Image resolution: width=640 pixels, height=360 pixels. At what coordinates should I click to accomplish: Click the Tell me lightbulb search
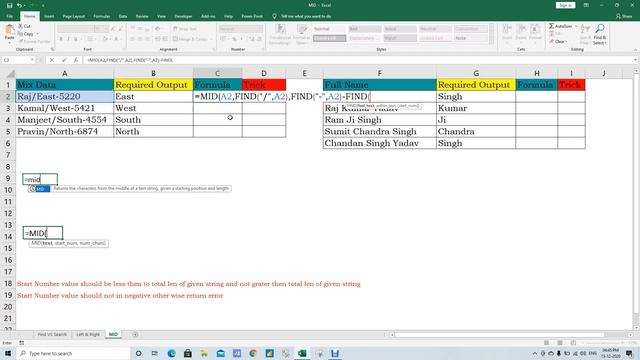[x=274, y=16]
